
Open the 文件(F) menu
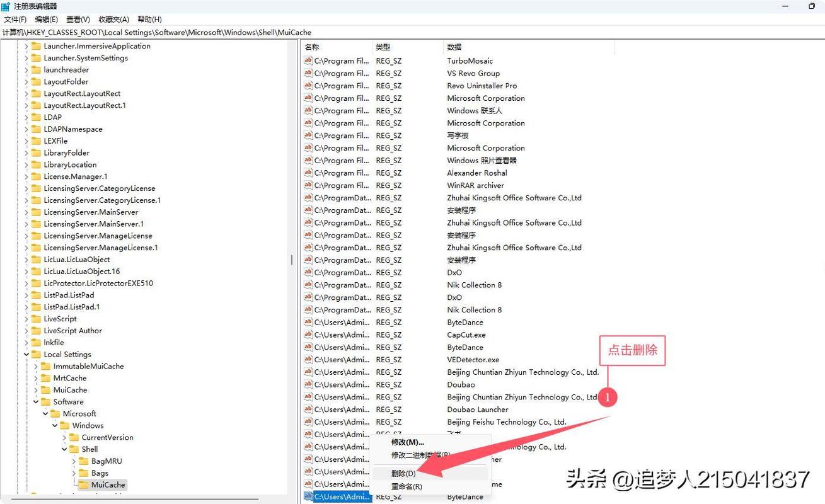pos(15,20)
